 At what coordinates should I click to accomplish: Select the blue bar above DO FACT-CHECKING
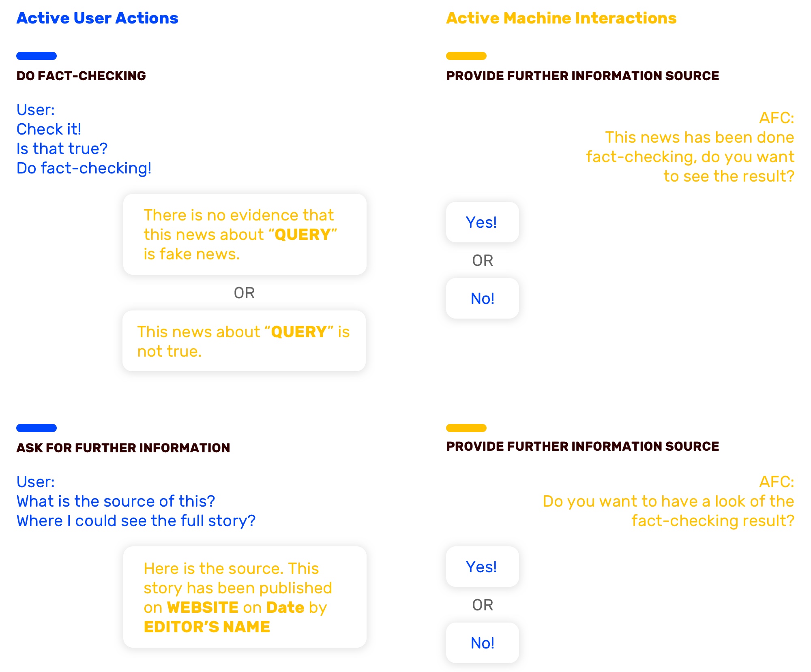coord(36,56)
